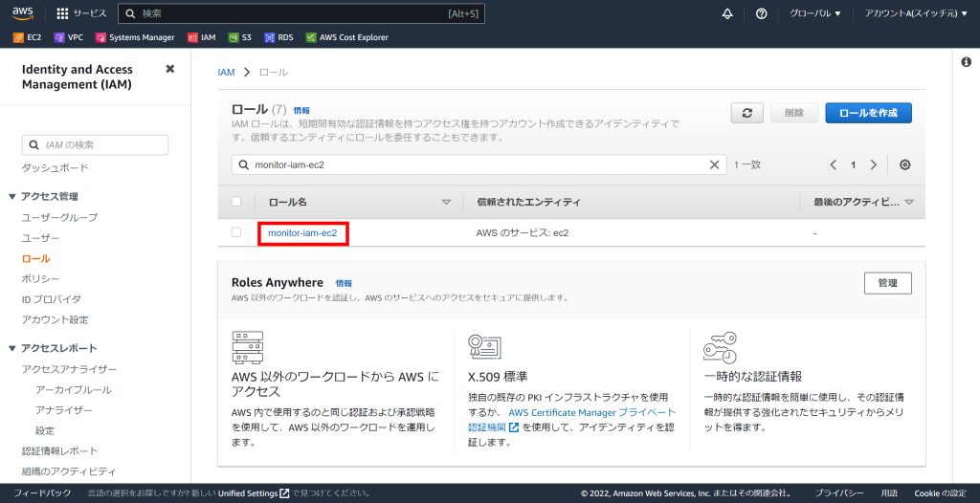Viewport: 980px width, 503px height.
Task: Check the monitor-iam-ec2 row checkbox
Action: pos(236,232)
